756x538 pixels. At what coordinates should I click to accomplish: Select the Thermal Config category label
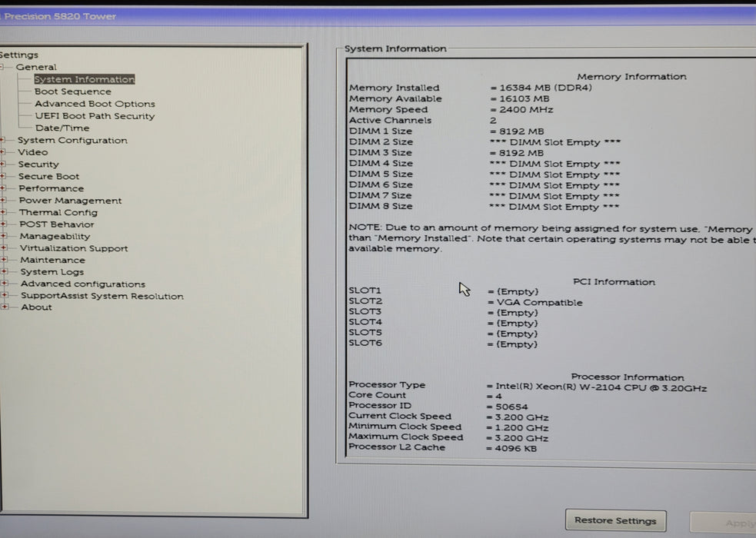[58, 212]
